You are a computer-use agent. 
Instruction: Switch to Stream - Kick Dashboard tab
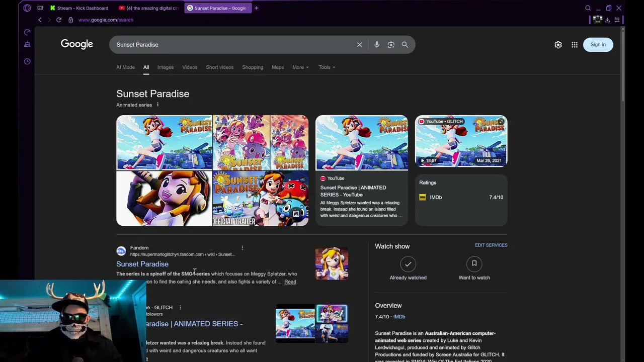pyautogui.click(x=79, y=8)
